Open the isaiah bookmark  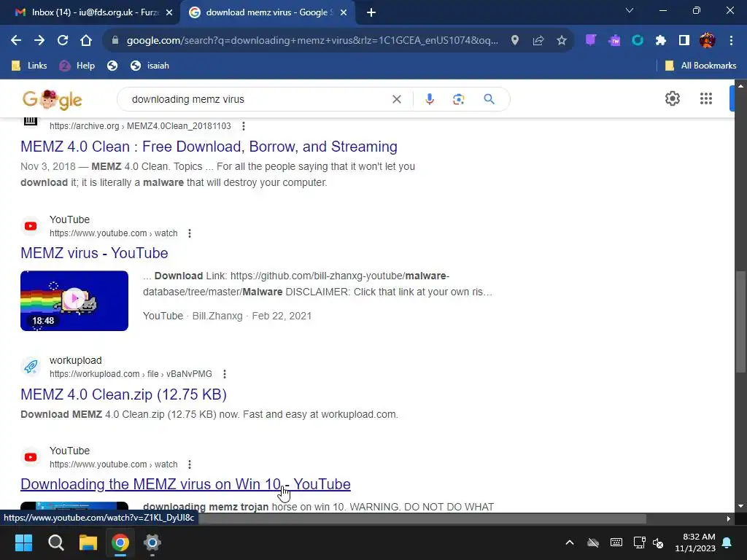[150, 66]
